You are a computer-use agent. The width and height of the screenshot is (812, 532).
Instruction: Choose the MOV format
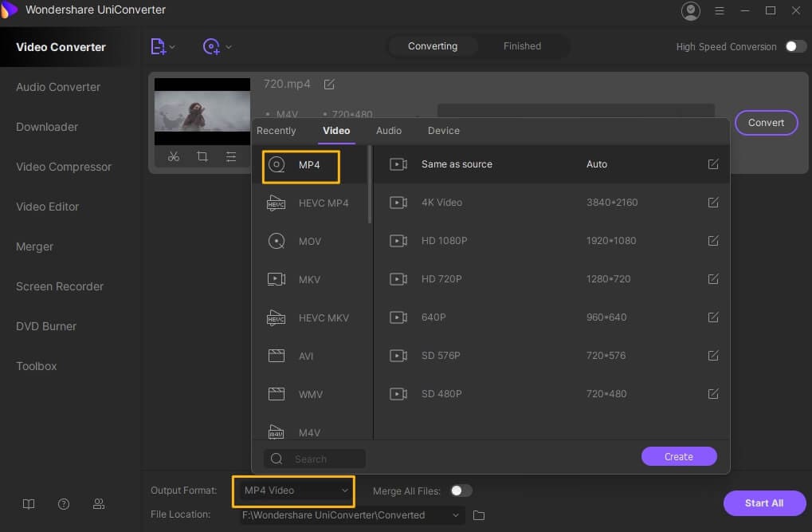pyautogui.click(x=310, y=241)
